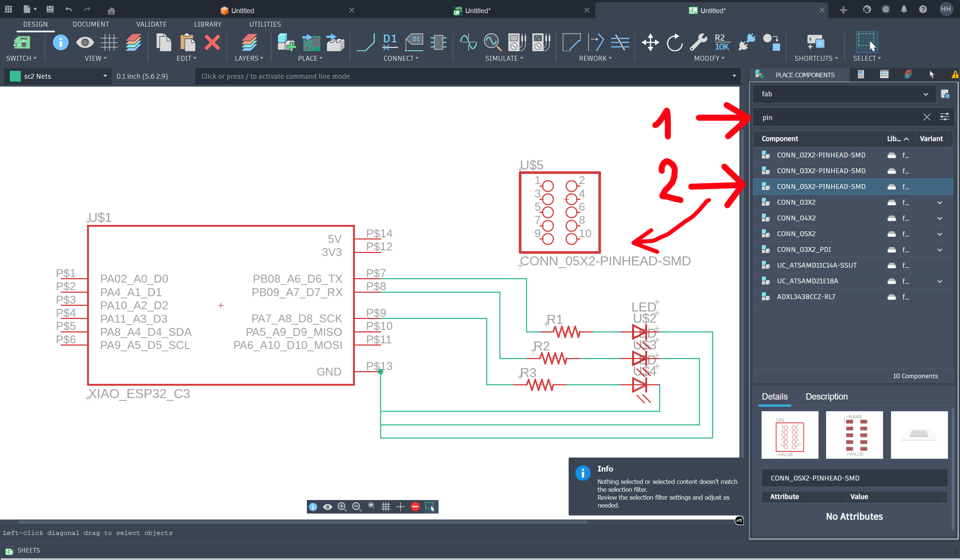This screenshot has width=960, height=560.
Task: Click the sc2 Nets green color swatch
Action: point(15,76)
